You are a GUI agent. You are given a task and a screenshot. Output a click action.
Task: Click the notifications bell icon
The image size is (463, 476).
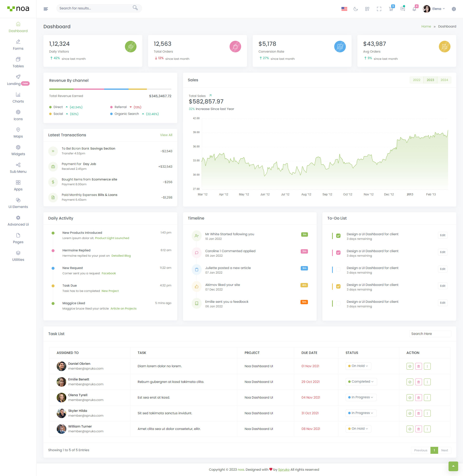tap(414, 9)
